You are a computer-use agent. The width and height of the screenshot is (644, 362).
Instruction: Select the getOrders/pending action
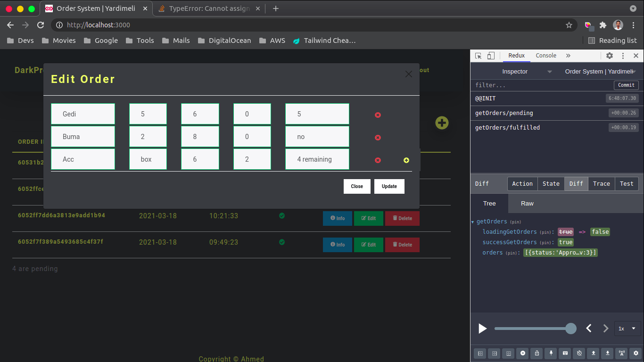coord(557,113)
